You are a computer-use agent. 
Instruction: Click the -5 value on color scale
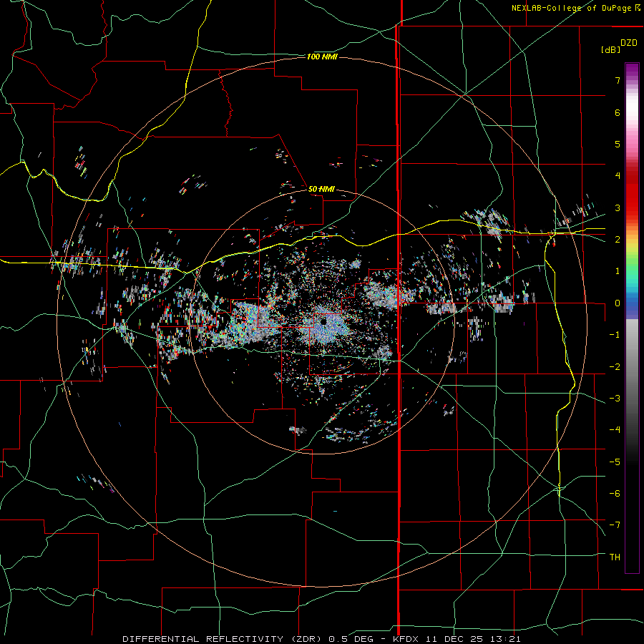[x=615, y=462]
